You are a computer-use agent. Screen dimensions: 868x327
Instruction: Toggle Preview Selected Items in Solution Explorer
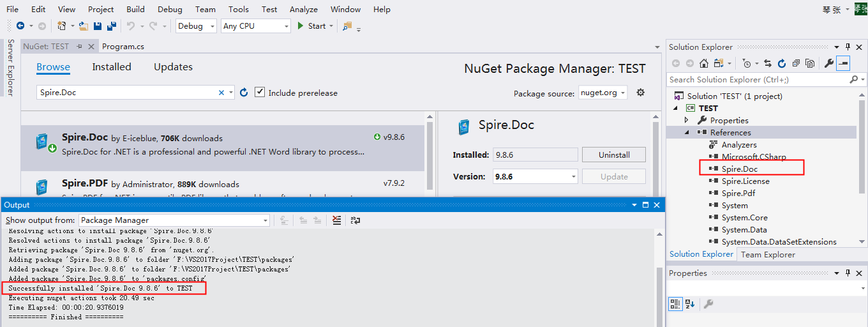point(844,63)
